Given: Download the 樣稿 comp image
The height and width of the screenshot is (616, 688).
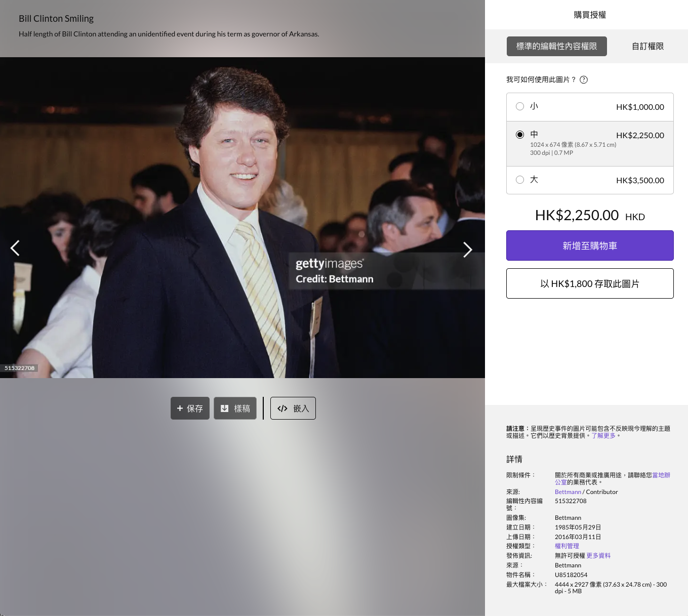Looking at the screenshot, I should [x=235, y=408].
